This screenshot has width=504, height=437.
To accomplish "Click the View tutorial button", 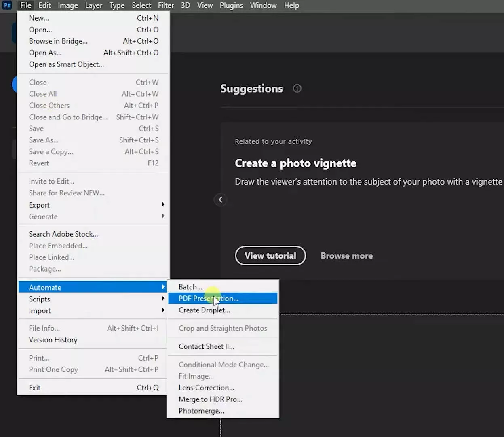I will point(270,256).
